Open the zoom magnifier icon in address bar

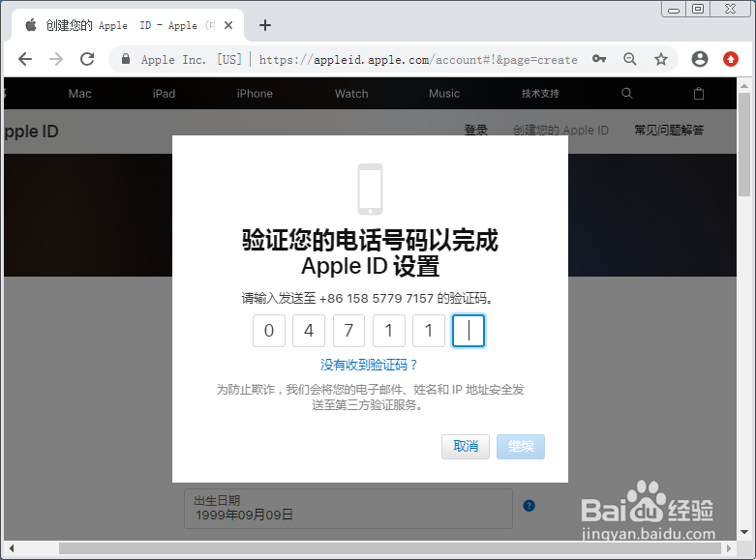(x=630, y=59)
